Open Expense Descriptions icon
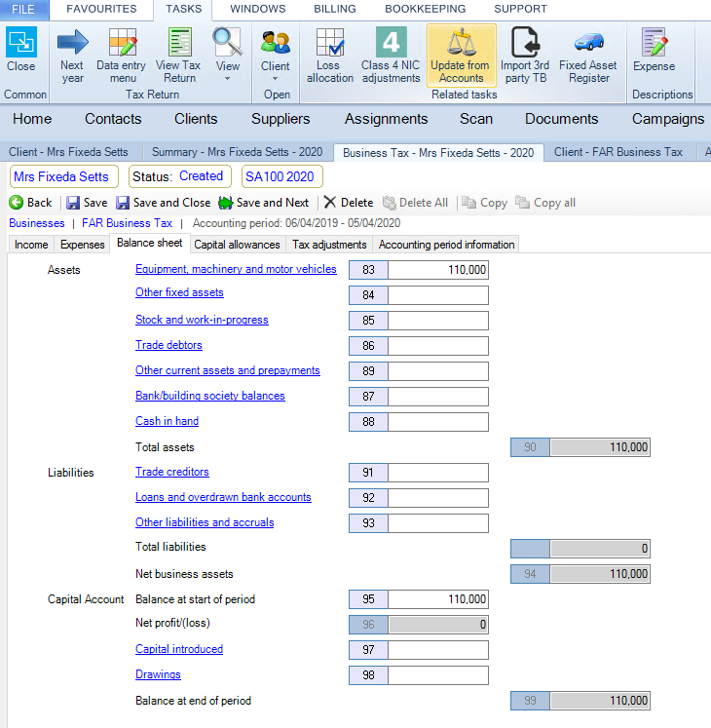Viewport: 711px width, 728px height. (654, 42)
